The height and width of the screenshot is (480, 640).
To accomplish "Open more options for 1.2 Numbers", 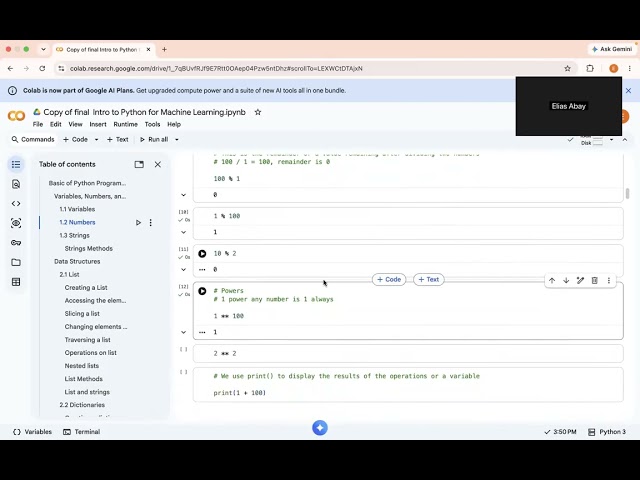I will tap(151, 222).
